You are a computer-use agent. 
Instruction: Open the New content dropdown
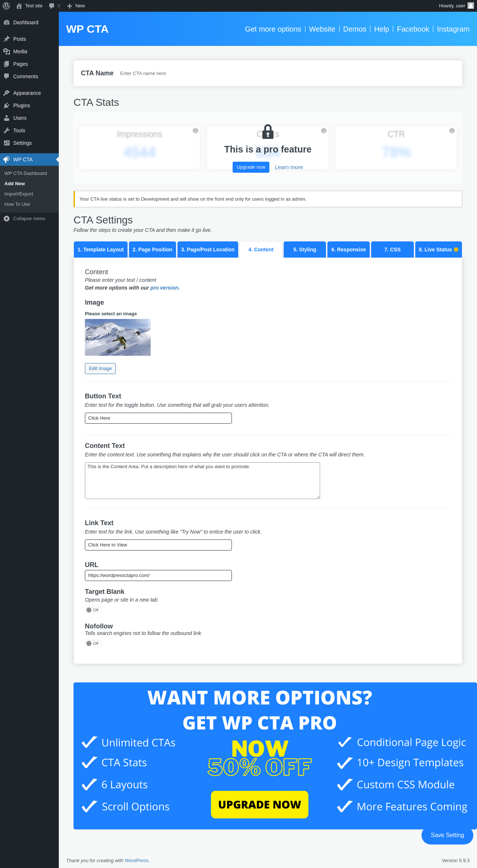point(76,6)
